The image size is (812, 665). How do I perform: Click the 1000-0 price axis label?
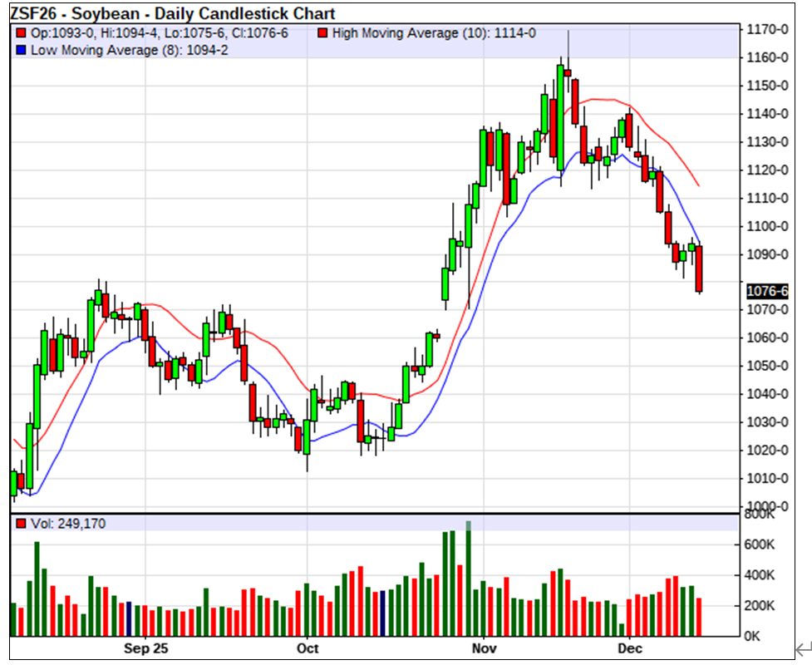[x=767, y=506]
